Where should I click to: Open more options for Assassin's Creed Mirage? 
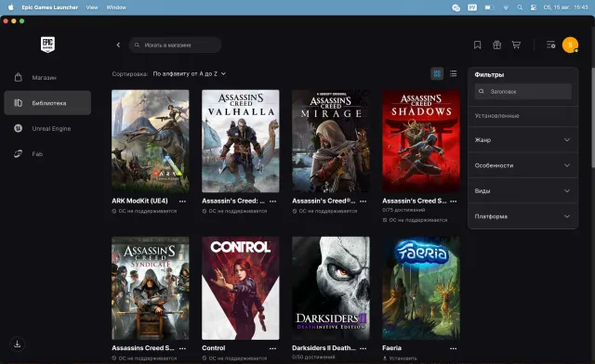click(x=364, y=201)
